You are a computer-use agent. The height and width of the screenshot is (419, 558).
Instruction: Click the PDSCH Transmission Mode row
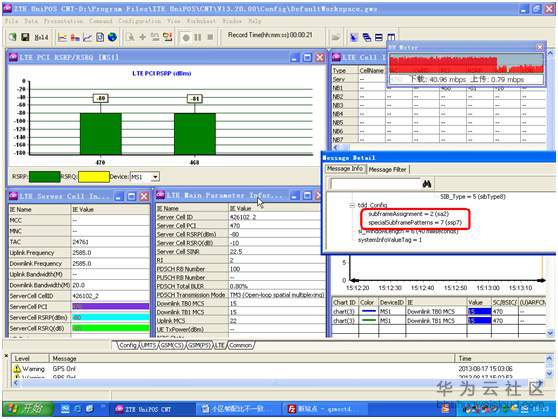(240, 295)
